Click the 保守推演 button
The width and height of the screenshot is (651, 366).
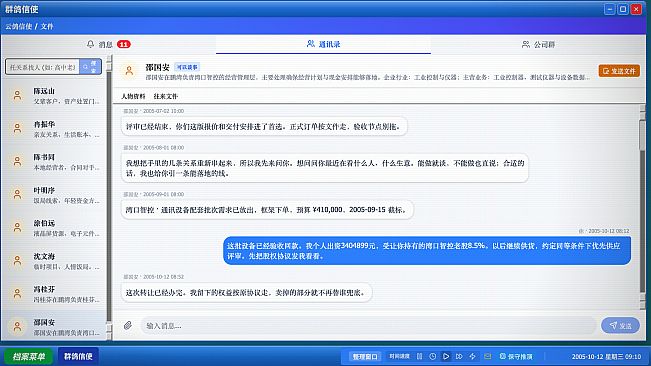(516, 356)
